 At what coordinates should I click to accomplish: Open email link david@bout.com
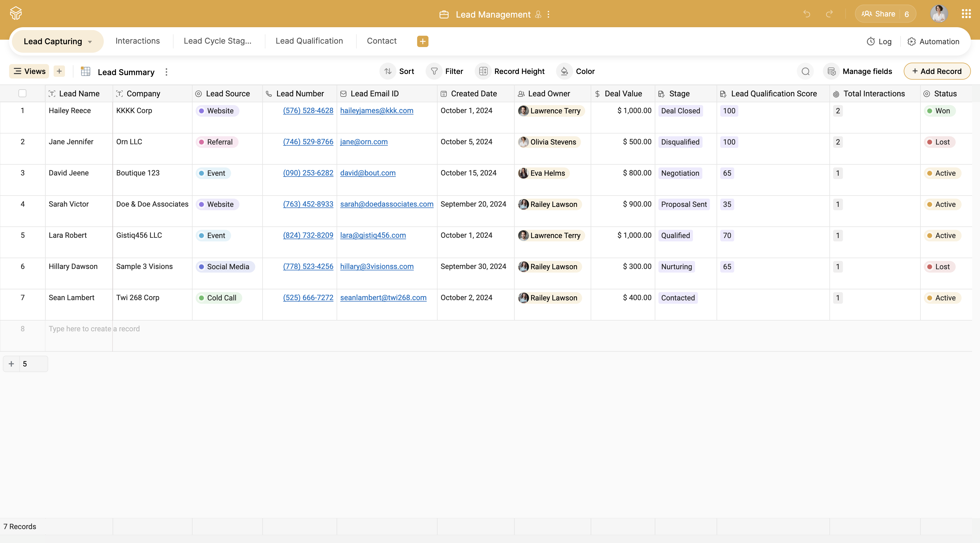[x=368, y=173]
